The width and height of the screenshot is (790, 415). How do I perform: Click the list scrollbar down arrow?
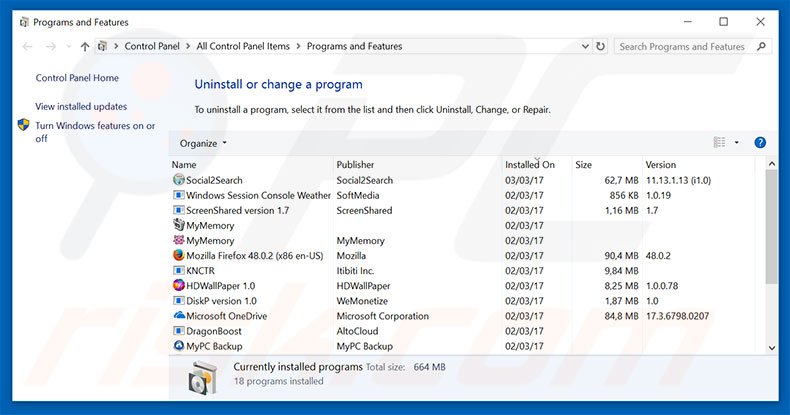771,348
